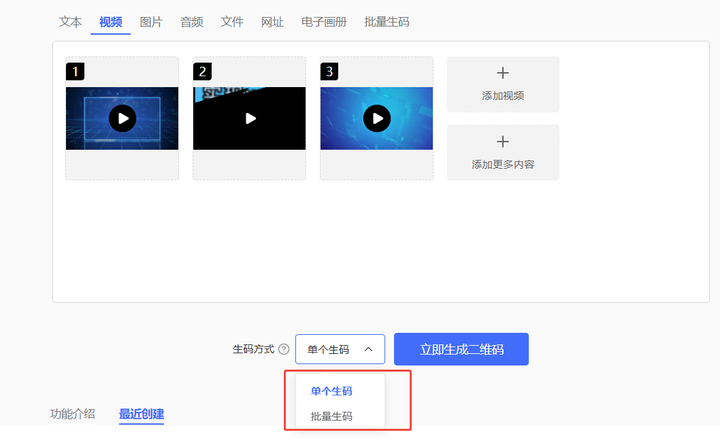Play the third video thumbnail

pyautogui.click(x=376, y=119)
